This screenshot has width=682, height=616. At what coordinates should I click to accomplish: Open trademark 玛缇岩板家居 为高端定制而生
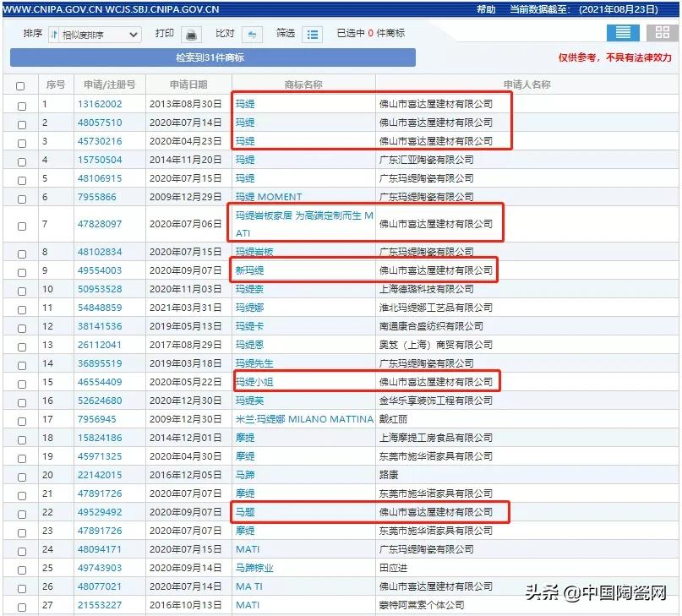[x=304, y=224]
